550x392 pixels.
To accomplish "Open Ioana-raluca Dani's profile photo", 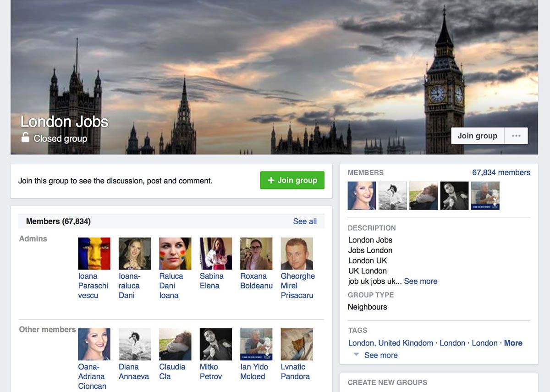I will click(x=135, y=254).
